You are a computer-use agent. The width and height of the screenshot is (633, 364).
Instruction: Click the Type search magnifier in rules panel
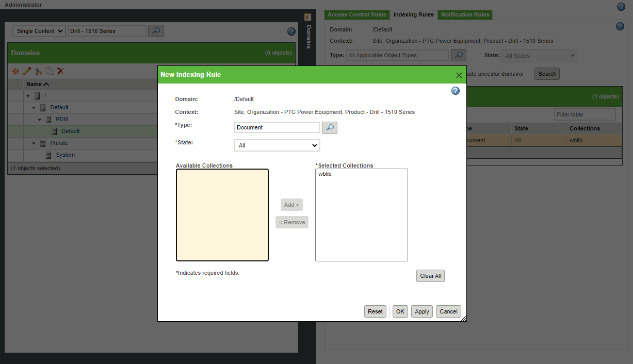[459, 55]
